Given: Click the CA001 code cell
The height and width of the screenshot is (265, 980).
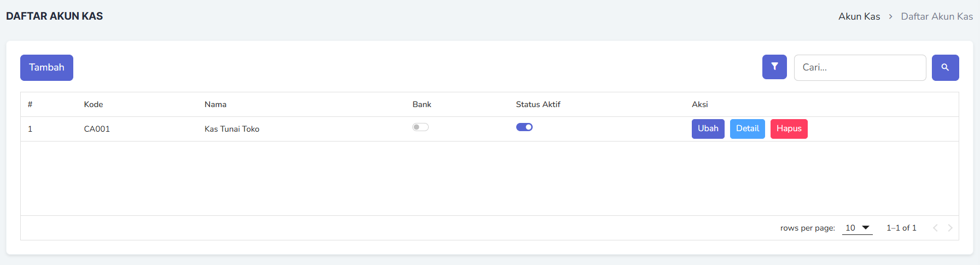Looking at the screenshot, I should pyautogui.click(x=97, y=129).
